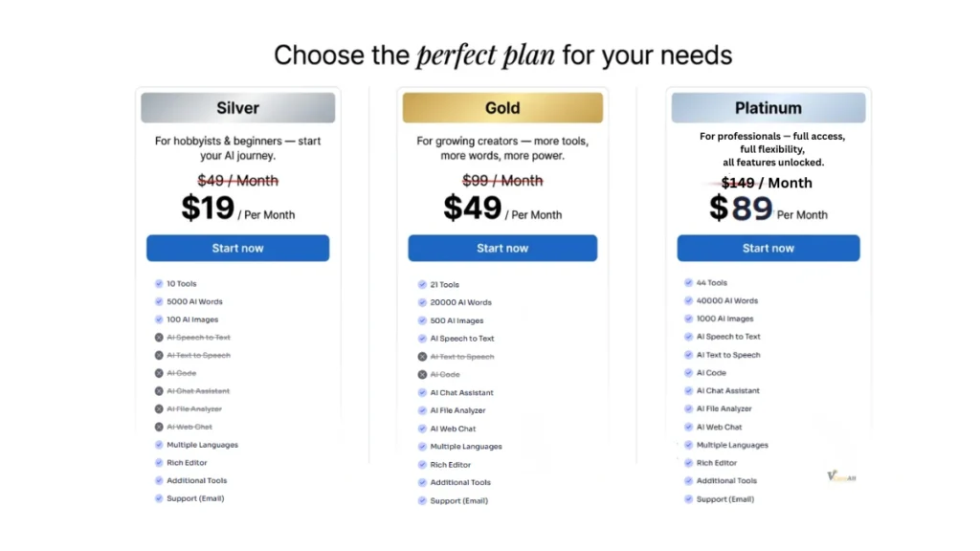Select the Gold plan header banner
This screenshot has width=980, height=551.
(x=502, y=108)
